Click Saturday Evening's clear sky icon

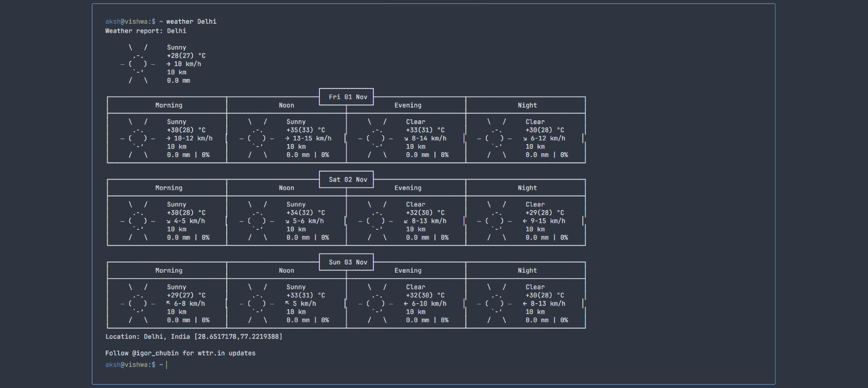[x=376, y=221]
